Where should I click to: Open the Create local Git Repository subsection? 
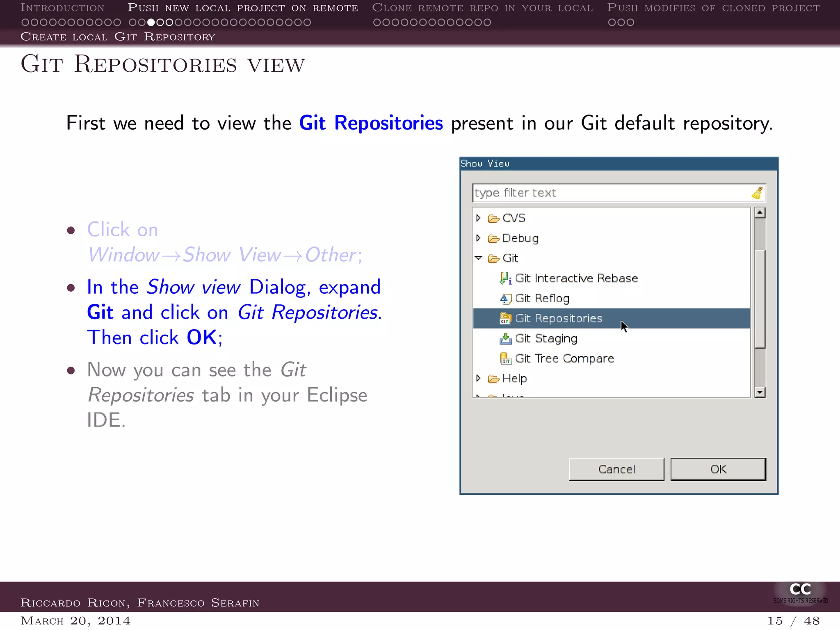(118, 37)
